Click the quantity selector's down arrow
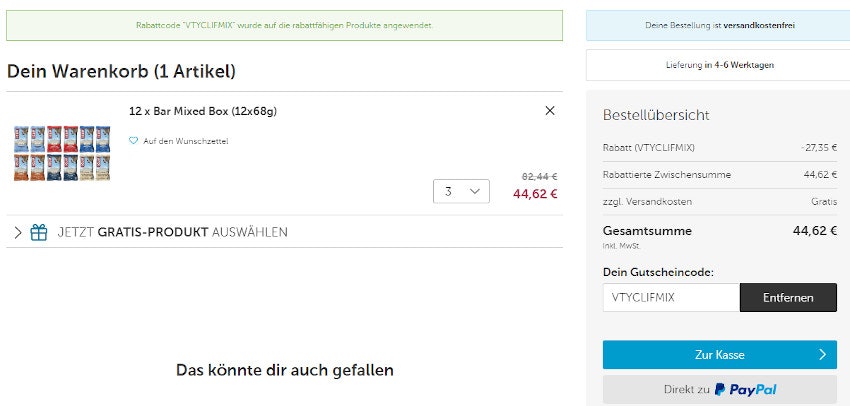The height and width of the screenshot is (406, 850). (475, 191)
